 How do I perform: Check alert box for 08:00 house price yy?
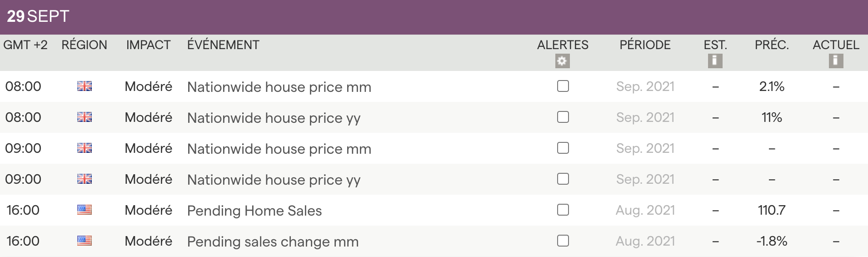pyautogui.click(x=563, y=117)
